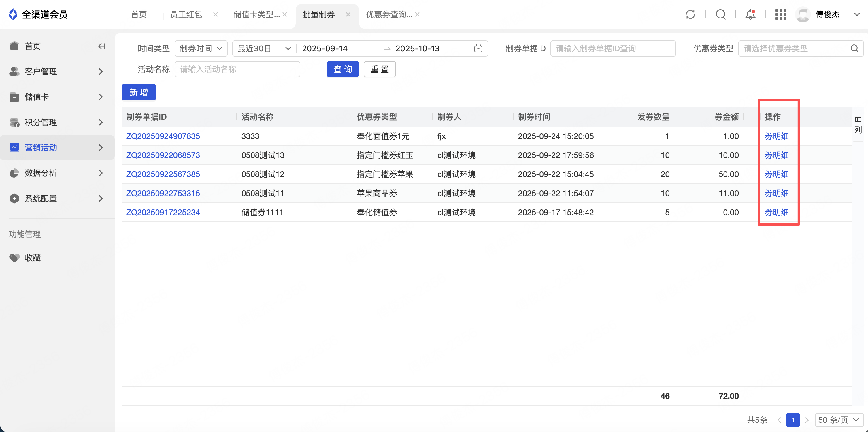Close the 员工红包 tab
The image size is (868, 432).
tap(216, 14)
